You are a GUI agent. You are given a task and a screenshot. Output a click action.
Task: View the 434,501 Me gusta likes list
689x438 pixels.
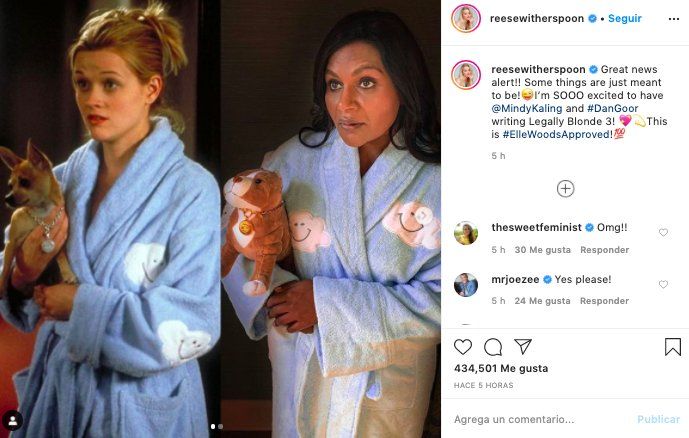(501, 369)
